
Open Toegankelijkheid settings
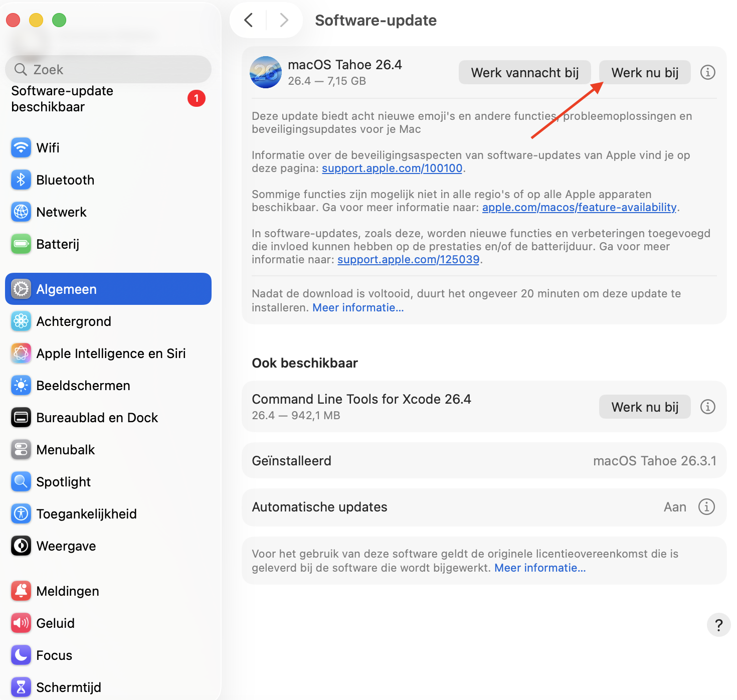point(86,513)
